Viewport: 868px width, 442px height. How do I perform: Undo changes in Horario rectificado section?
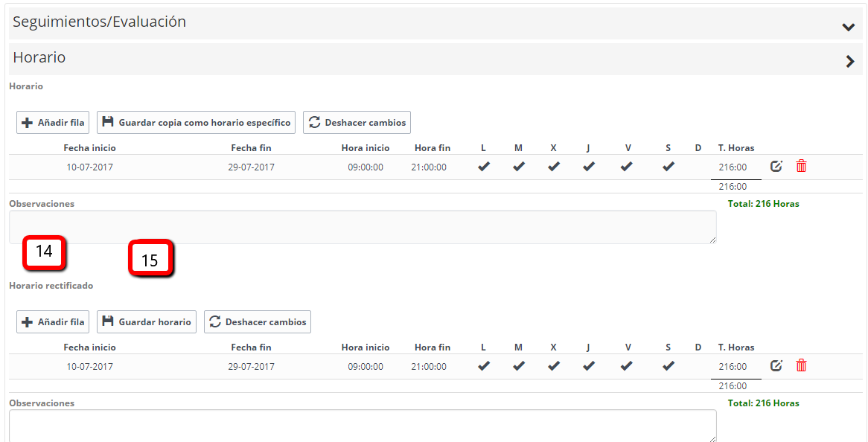tap(258, 321)
